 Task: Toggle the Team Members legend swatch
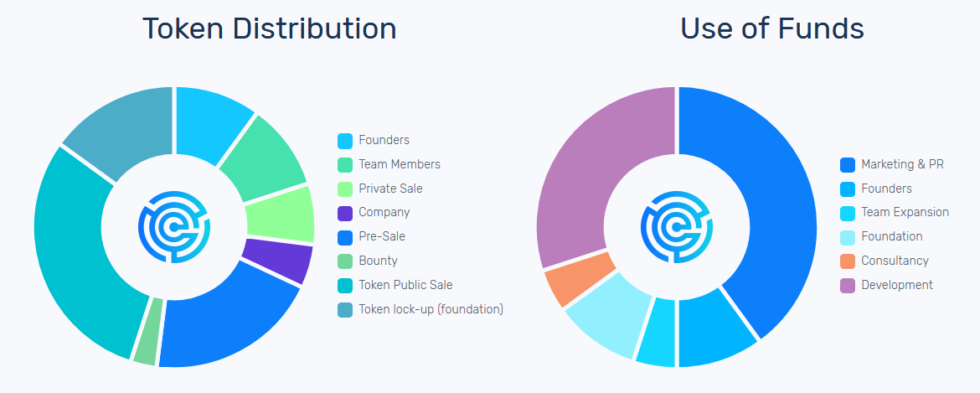point(345,165)
